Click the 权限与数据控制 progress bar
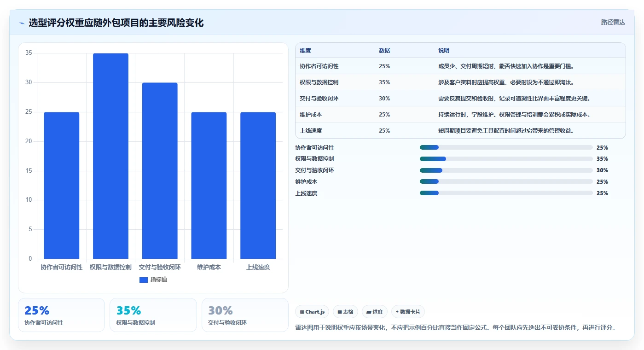Viewport: 644px width, 350px height. [506, 159]
